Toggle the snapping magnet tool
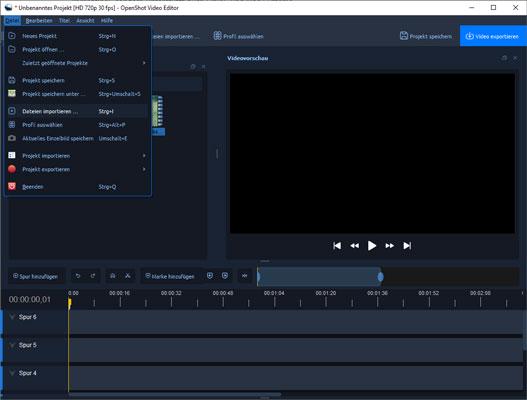 coord(113,276)
